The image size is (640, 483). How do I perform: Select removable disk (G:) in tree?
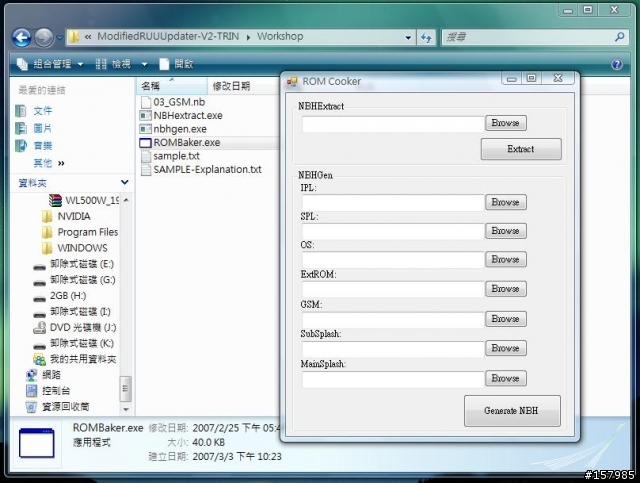[74, 280]
